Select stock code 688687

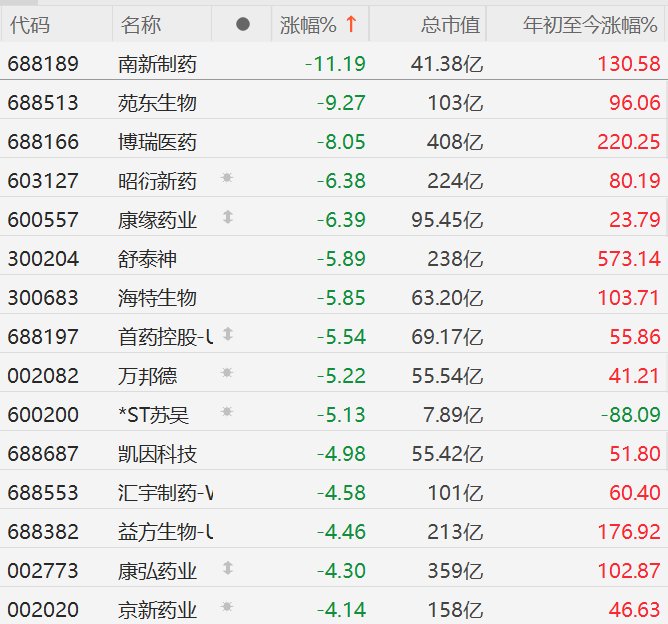pos(43,454)
